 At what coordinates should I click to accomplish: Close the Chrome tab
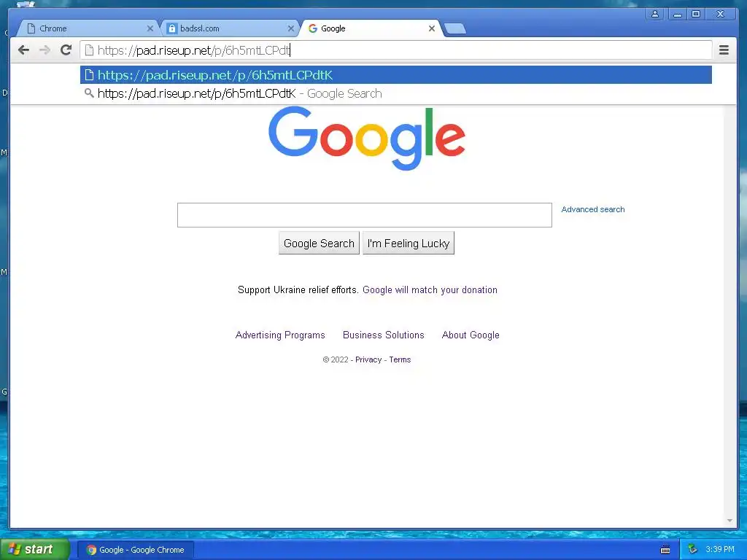pyautogui.click(x=150, y=28)
